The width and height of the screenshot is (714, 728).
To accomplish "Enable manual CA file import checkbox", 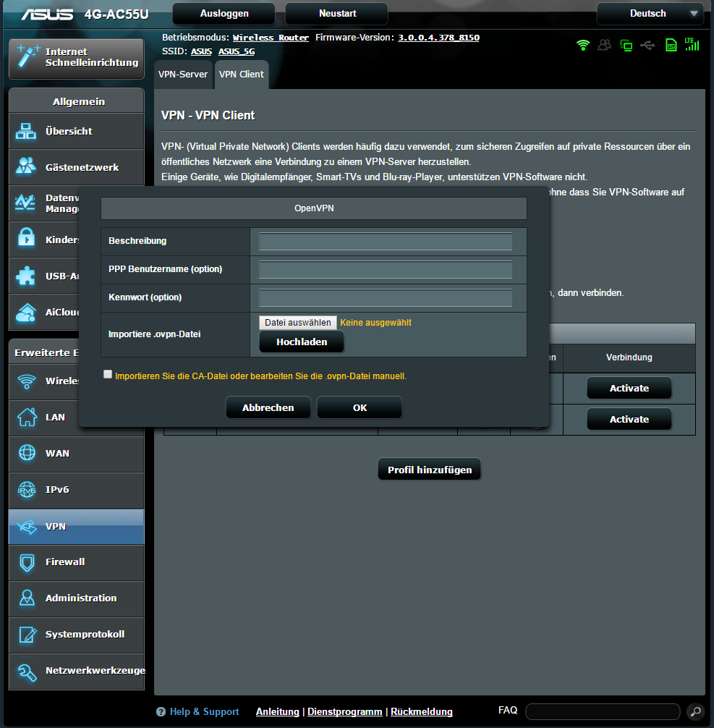I will [x=108, y=375].
